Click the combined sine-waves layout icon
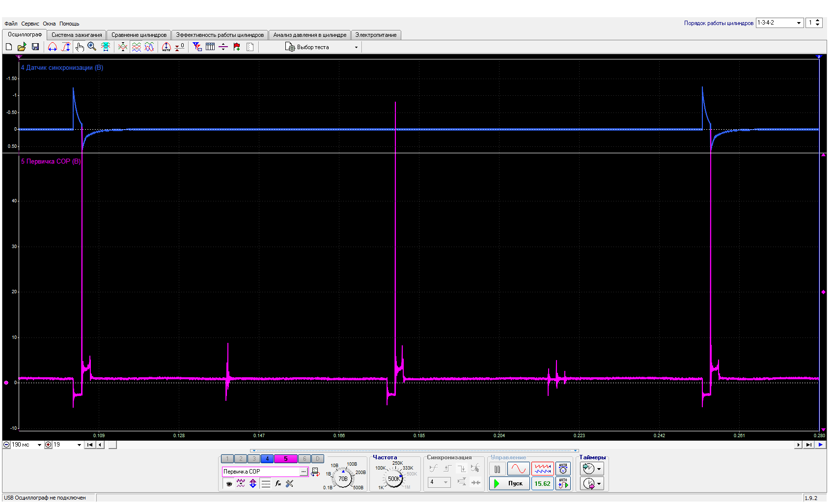This screenshot has height=504, width=833. (149, 47)
